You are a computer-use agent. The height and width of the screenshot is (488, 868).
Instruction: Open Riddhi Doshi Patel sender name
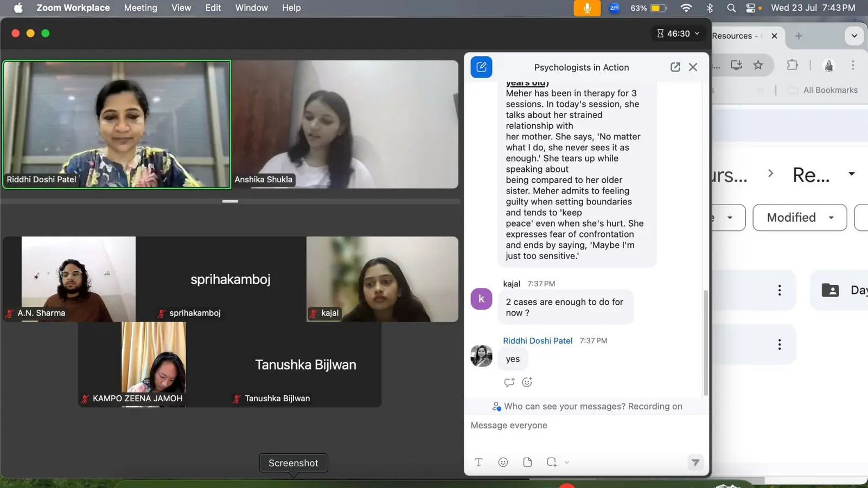point(538,341)
